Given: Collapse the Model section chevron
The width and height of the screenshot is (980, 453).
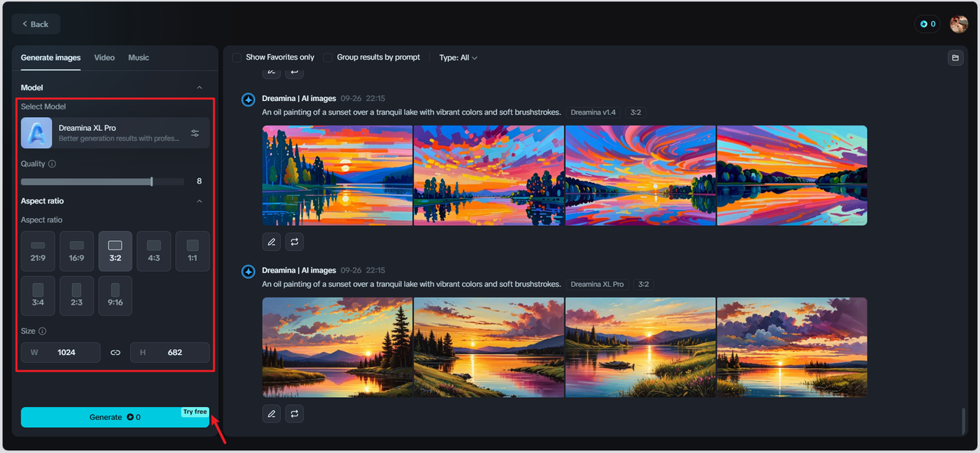Looking at the screenshot, I should [200, 88].
